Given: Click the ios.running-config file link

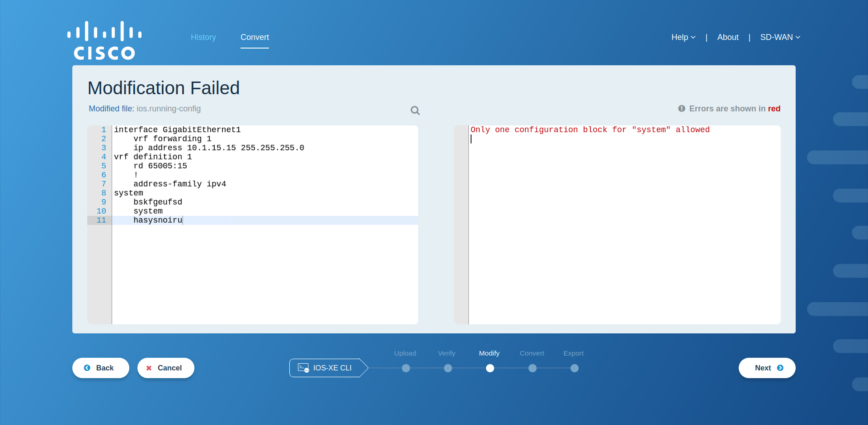Looking at the screenshot, I should pos(169,109).
